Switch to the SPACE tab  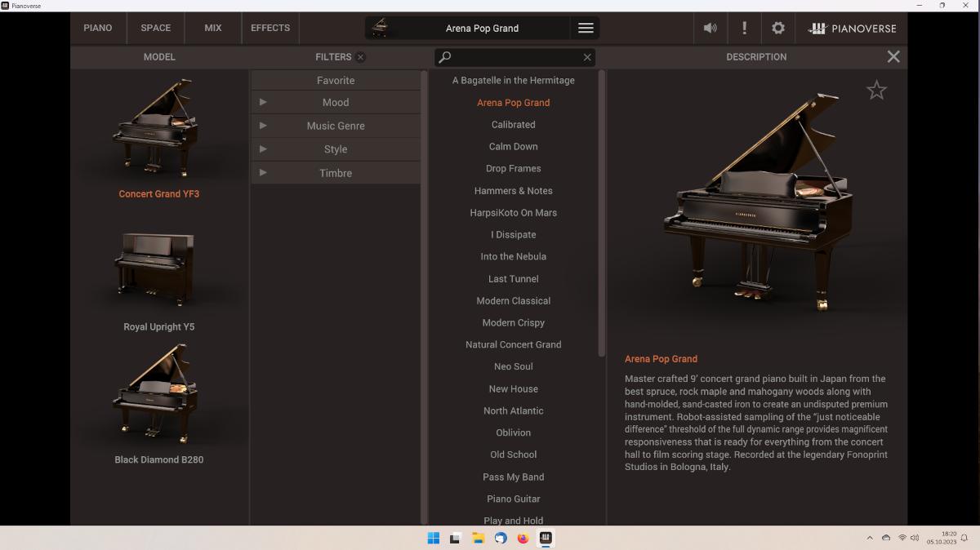point(156,28)
